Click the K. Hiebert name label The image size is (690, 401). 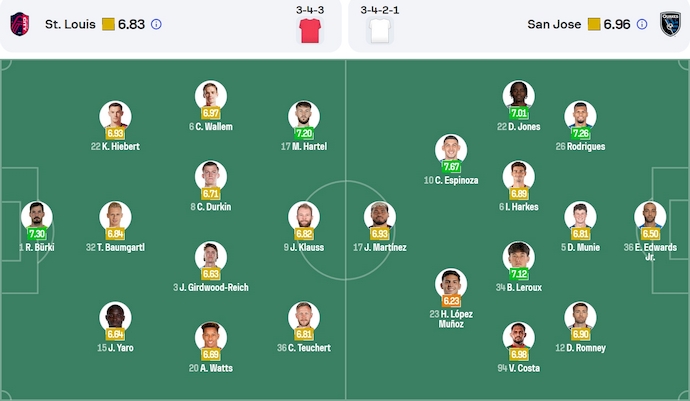115,146
